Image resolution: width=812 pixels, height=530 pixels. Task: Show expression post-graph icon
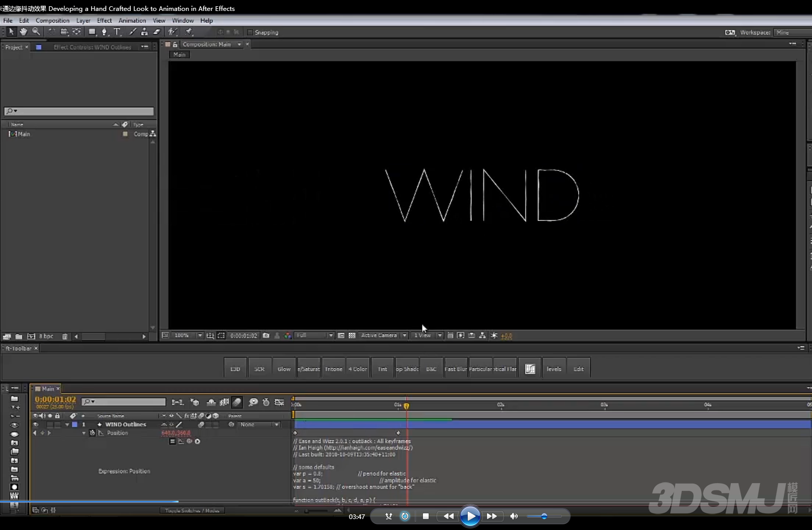click(x=181, y=441)
